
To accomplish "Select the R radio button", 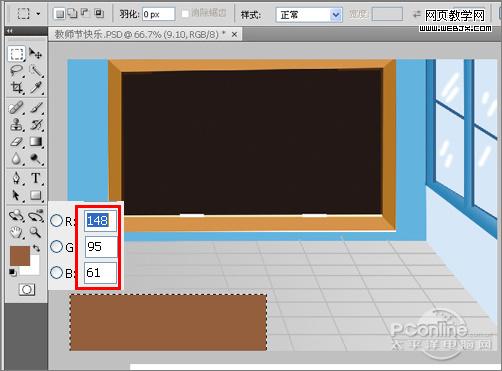I will coord(56,220).
